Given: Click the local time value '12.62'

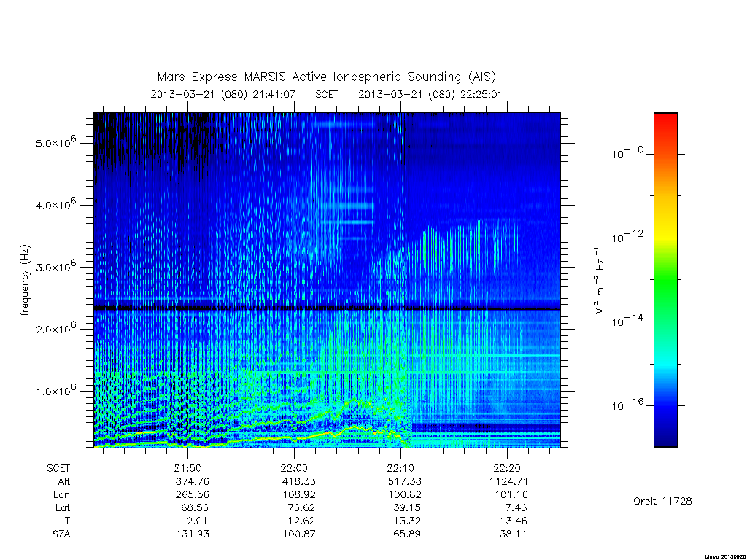Looking at the screenshot, I should tap(301, 521).
